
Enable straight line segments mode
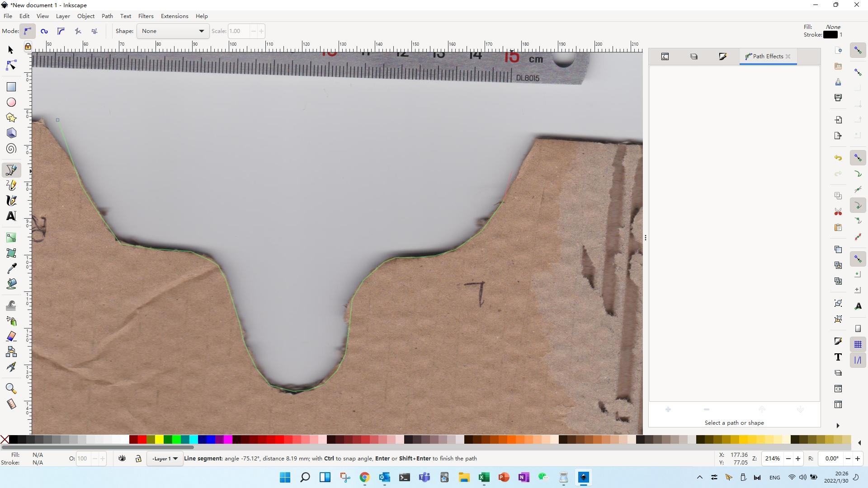point(78,31)
